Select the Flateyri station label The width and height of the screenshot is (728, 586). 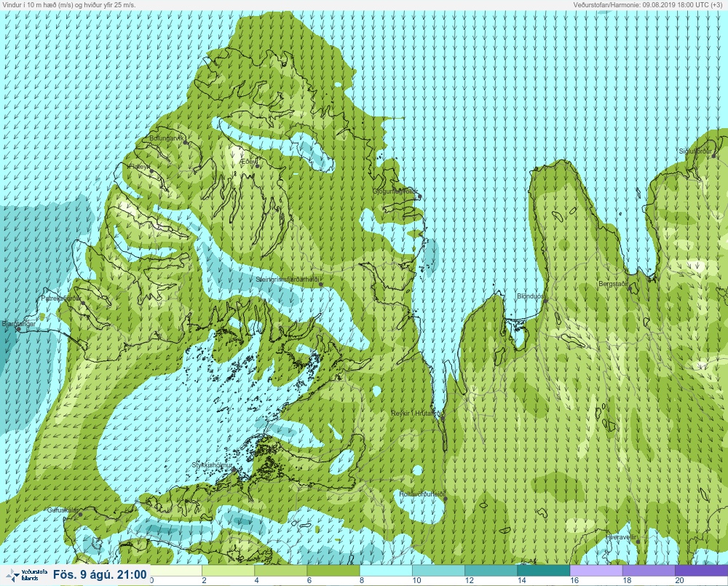point(140,166)
